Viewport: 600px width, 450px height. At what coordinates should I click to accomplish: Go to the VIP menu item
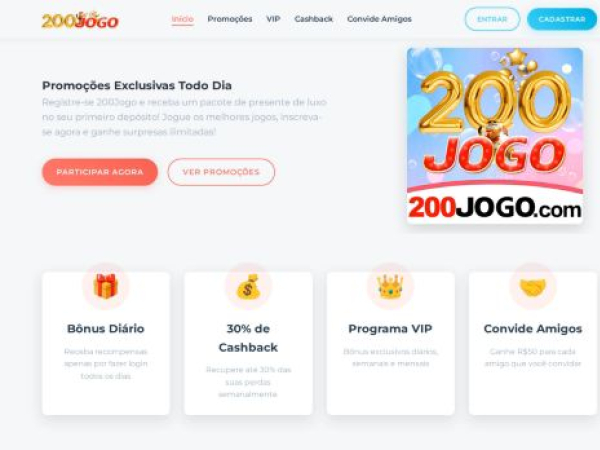tap(273, 19)
